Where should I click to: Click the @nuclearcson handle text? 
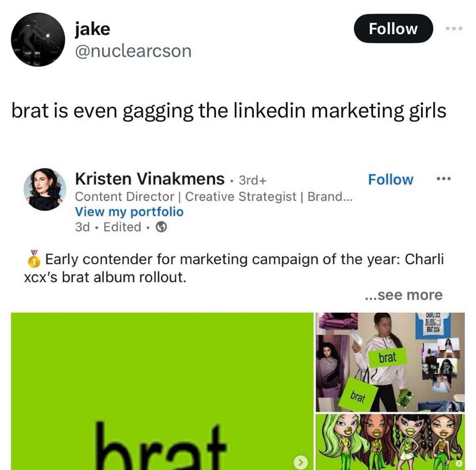click(133, 51)
